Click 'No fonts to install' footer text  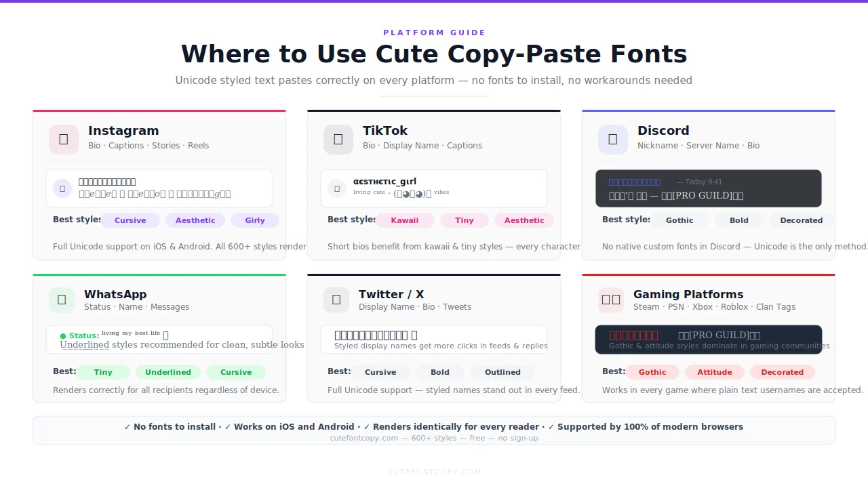(174, 427)
